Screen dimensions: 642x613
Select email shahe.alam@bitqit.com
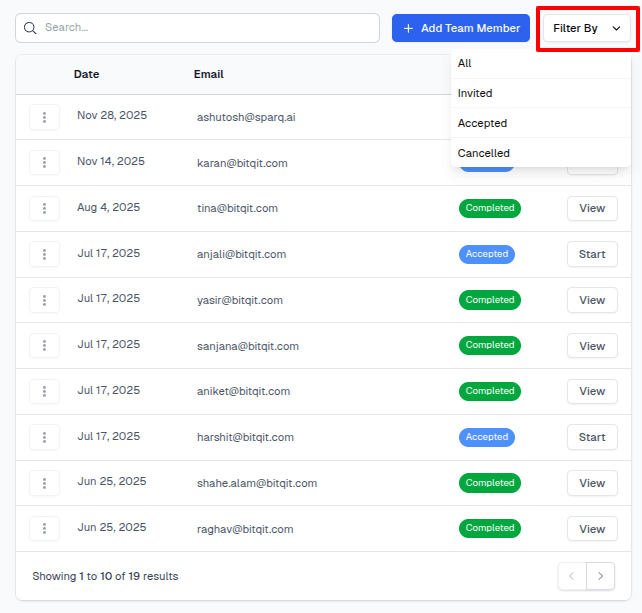[257, 483]
